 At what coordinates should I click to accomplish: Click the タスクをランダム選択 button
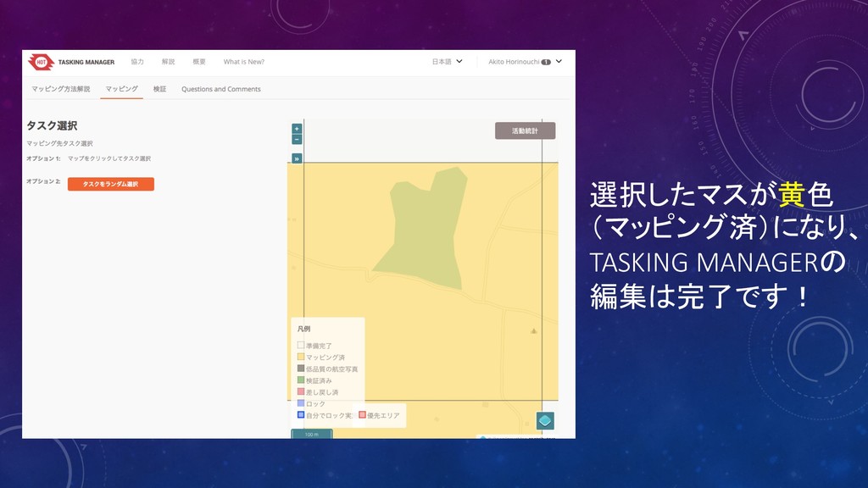pos(111,184)
